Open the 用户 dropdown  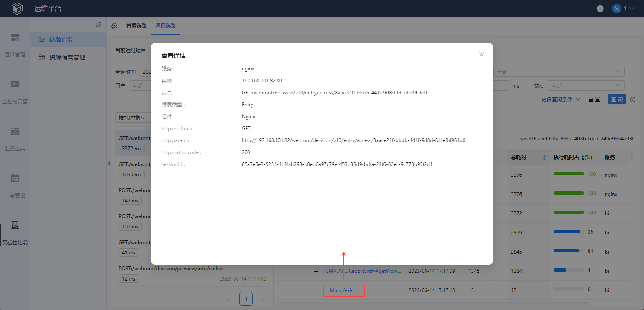[x=140, y=85]
